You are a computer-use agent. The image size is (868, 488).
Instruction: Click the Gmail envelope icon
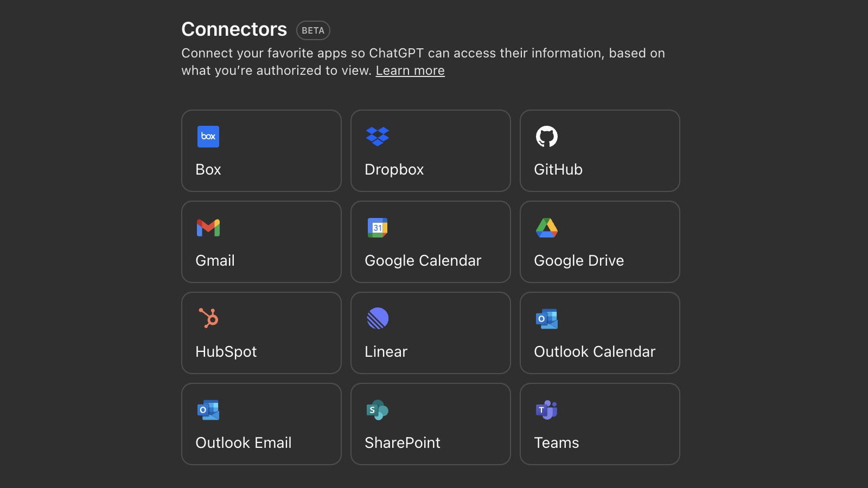point(208,228)
